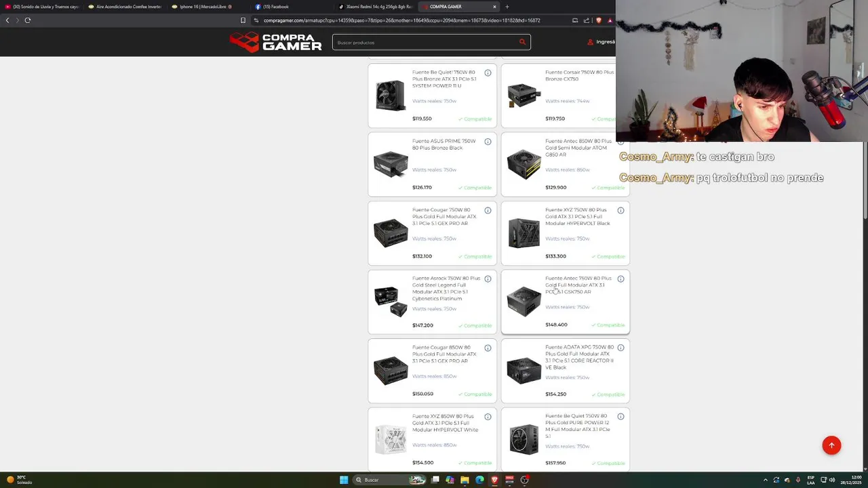Open info icon for ASUS PRIME 750W
Viewport: 868px width, 488px height.
[488, 142]
